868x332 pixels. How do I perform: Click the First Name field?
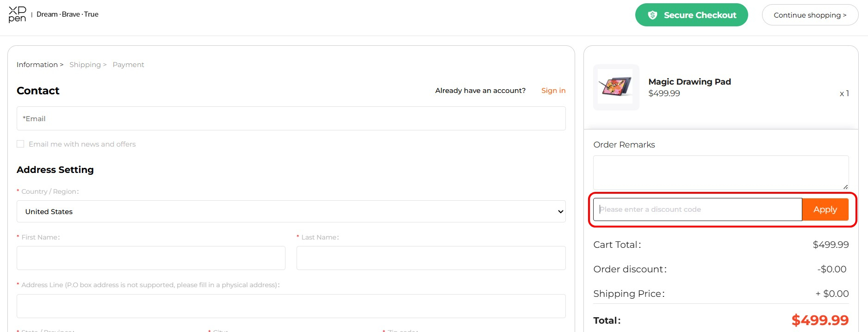pos(151,258)
